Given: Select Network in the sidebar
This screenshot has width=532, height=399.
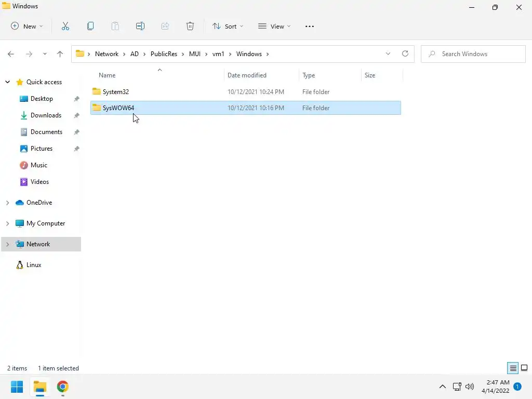Looking at the screenshot, I should [x=38, y=244].
